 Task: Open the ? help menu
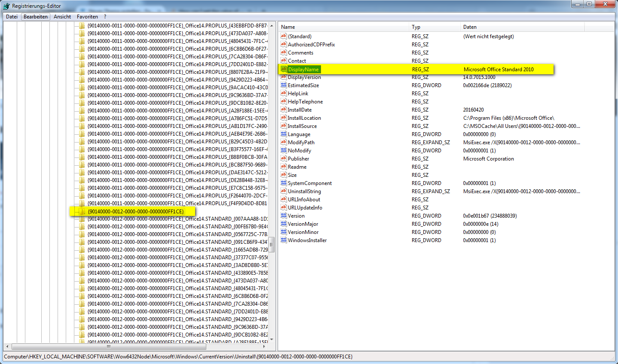pyautogui.click(x=105, y=17)
